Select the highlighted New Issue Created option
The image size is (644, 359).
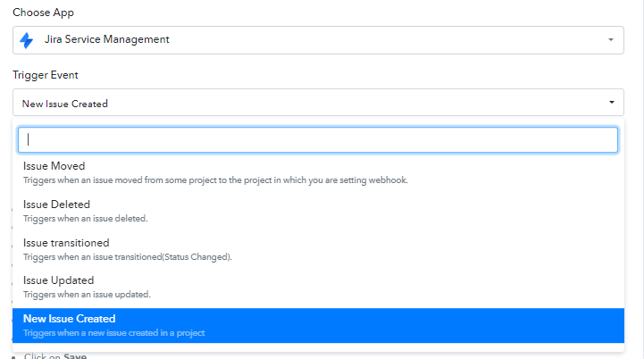318,325
